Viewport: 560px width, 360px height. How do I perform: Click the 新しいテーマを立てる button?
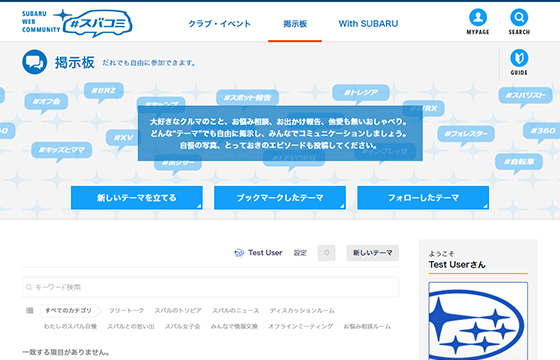(x=137, y=198)
